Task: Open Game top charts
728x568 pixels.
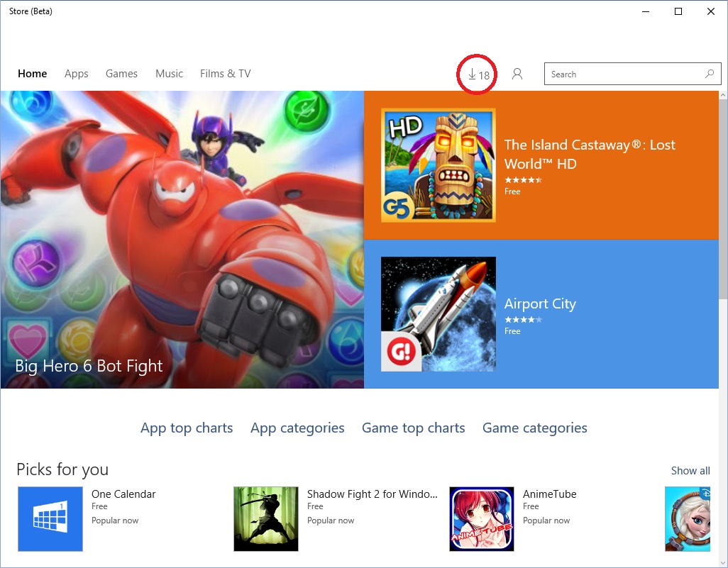Action: coord(413,428)
